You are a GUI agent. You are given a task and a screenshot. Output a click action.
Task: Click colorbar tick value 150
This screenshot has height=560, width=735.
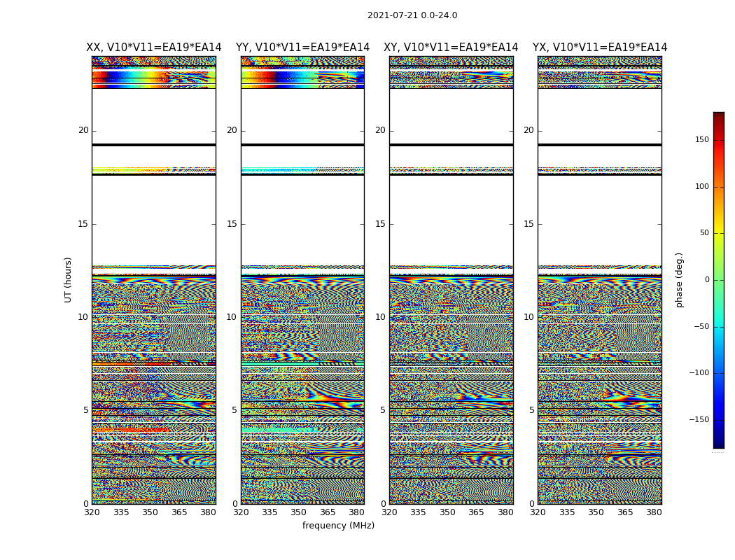[702, 139]
